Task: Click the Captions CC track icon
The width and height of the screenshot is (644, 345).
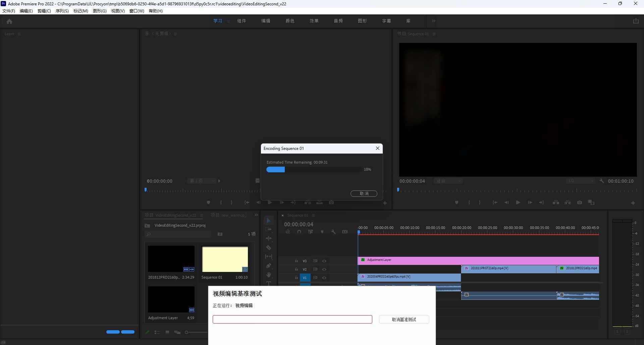Action: click(345, 232)
